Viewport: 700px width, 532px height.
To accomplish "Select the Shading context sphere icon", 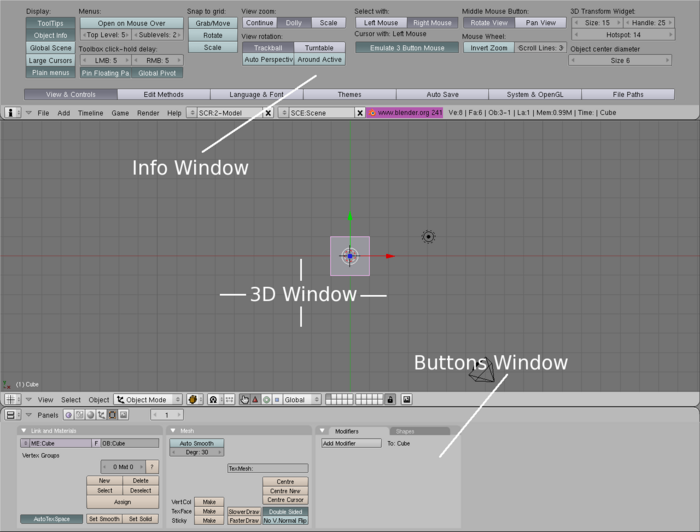I will pyautogui.click(x=91, y=415).
